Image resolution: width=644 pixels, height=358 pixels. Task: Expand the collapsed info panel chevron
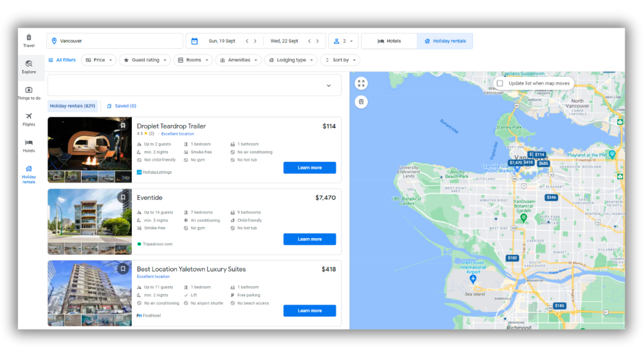[329, 85]
